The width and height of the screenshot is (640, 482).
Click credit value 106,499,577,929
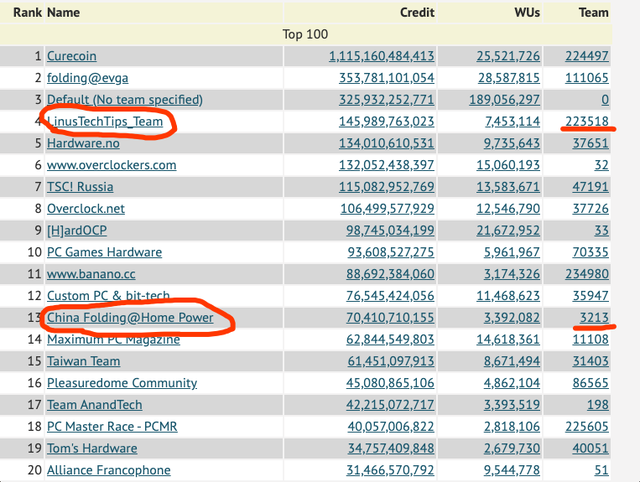pos(387,209)
